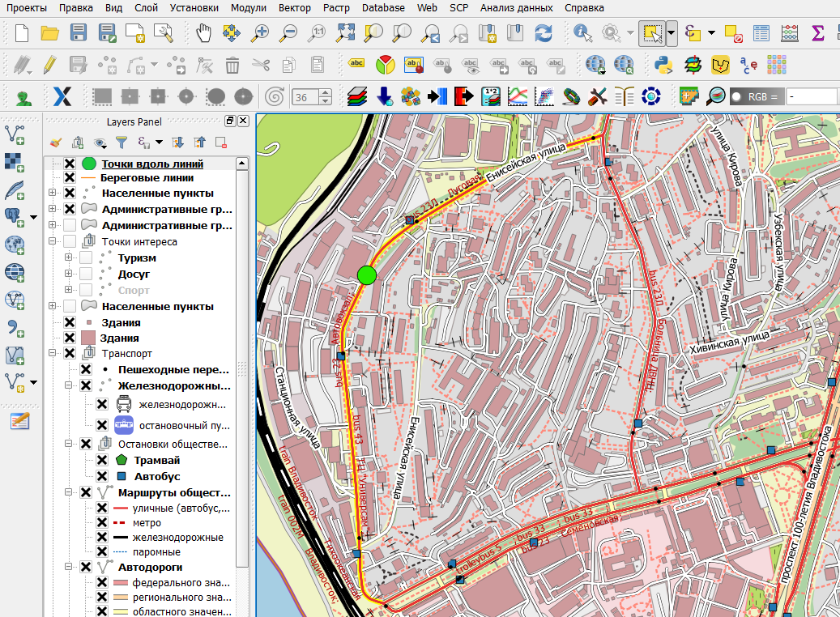Select the паромные route legend entry
This screenshot has height=617, width=840.
click(156, 552)
